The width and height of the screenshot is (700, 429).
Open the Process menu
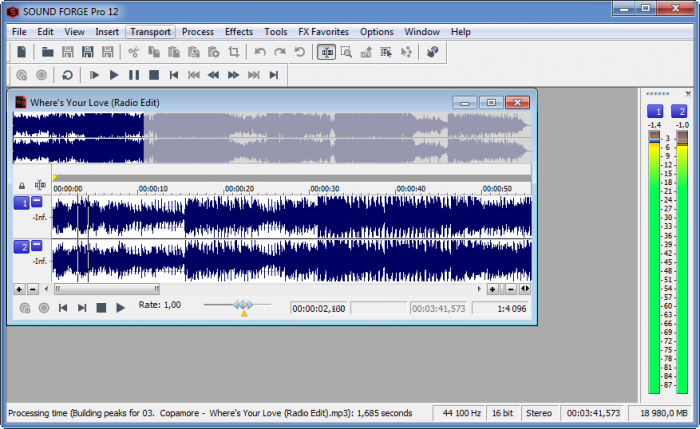coord(198,31)
